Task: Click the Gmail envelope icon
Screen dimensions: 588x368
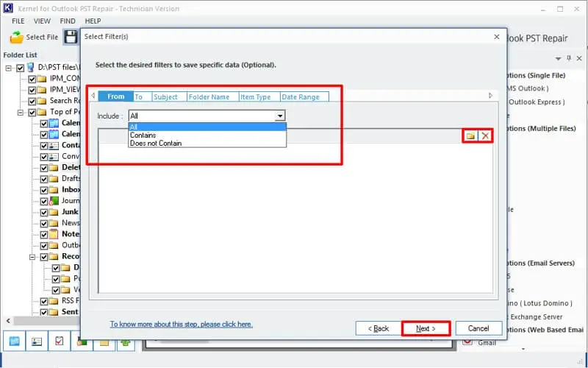Action: 467,342
